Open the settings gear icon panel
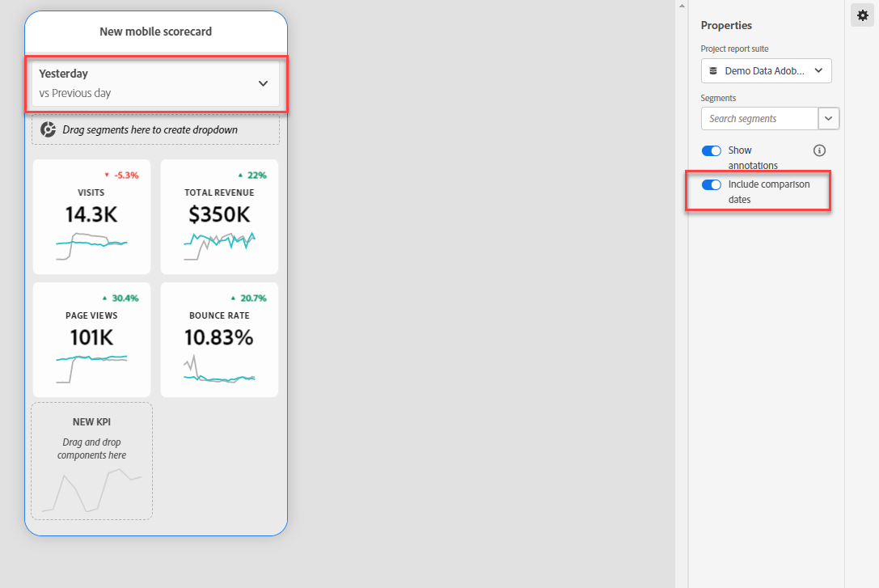This screenshot has width=879, height=588. coord(862,15)
